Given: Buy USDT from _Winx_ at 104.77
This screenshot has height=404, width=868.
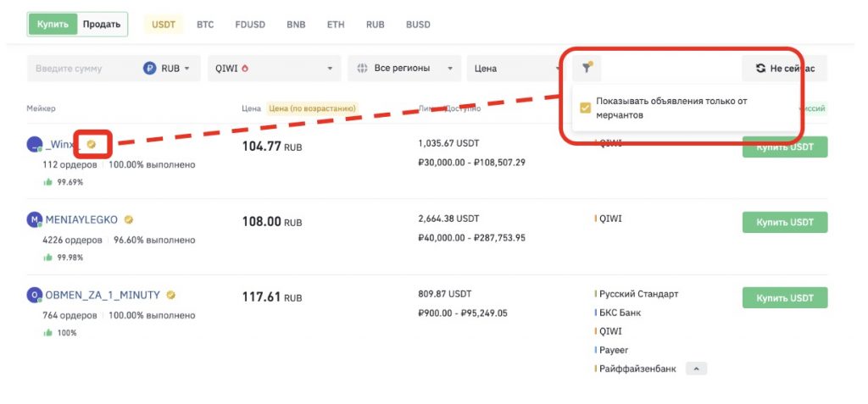Looking at the screenshot, I should (785, 147).
